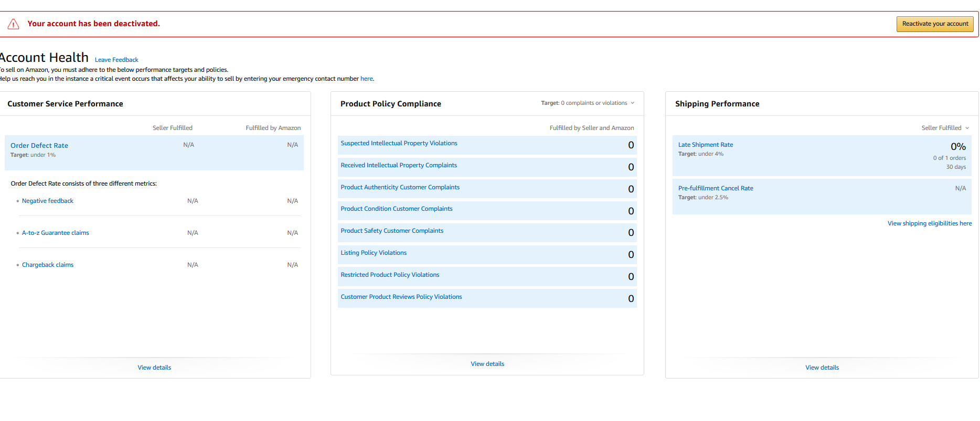The height and width of the screenshot is (421, 980).
Task: Open Product Safety Customer Complaints
Action: 392,231
